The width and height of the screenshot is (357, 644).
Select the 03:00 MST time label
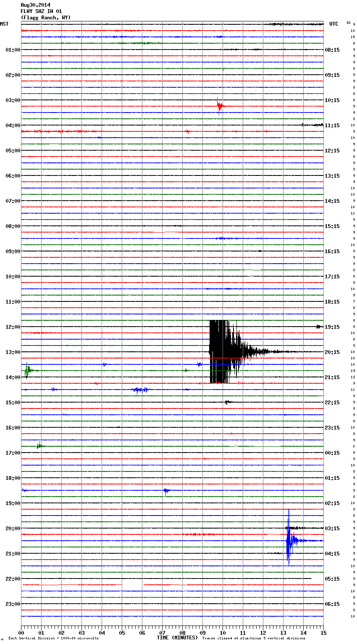[x=13, y=100]
